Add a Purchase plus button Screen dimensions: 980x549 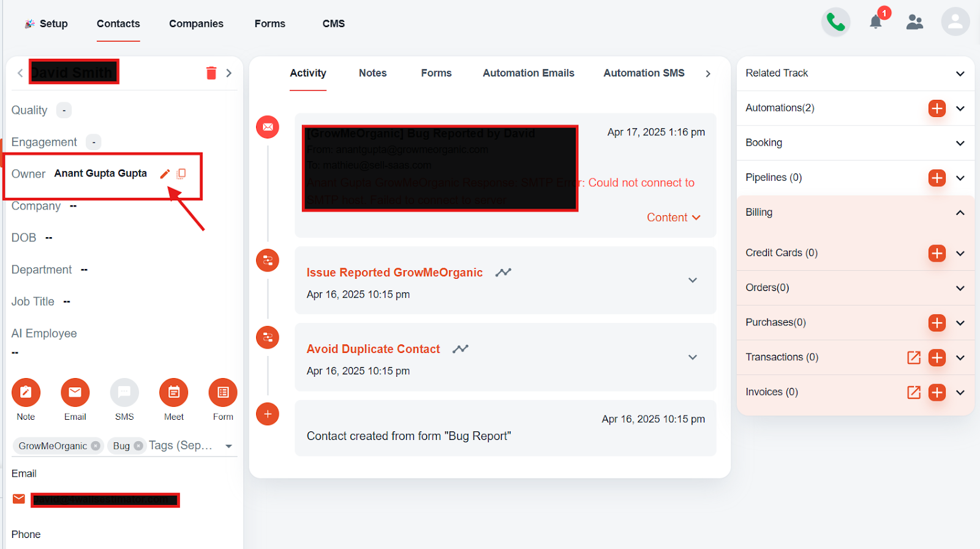[x=937, y=323]
